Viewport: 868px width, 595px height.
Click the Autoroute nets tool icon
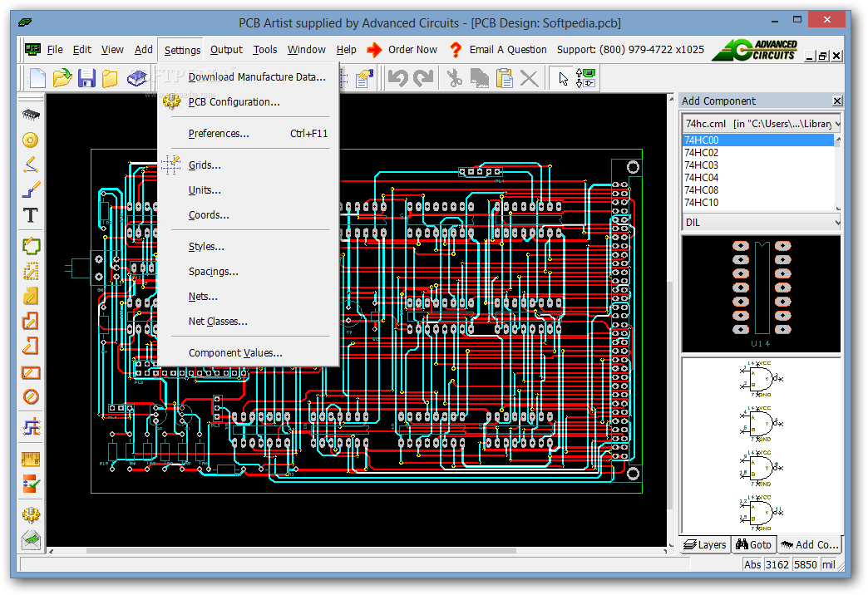[31, 427]
